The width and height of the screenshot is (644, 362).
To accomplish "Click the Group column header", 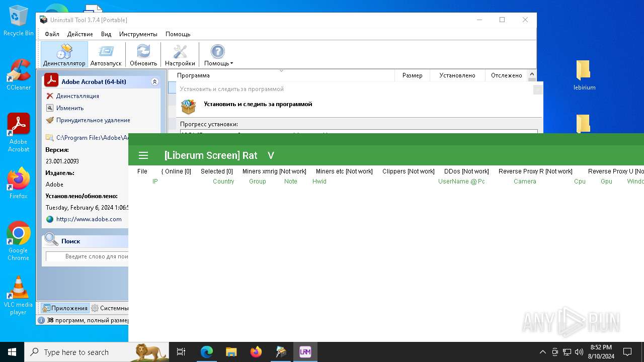I will [258, 182].
